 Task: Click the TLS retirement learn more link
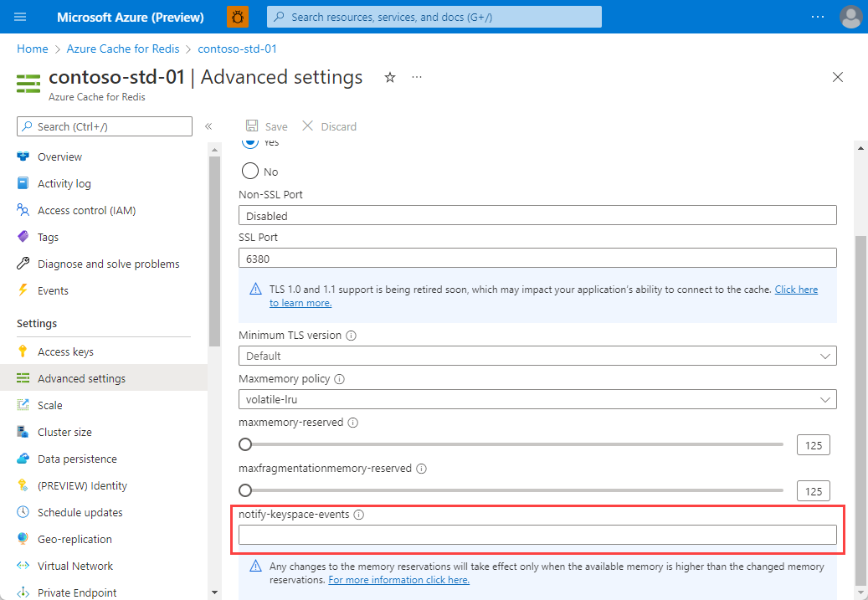coord(796,289)
